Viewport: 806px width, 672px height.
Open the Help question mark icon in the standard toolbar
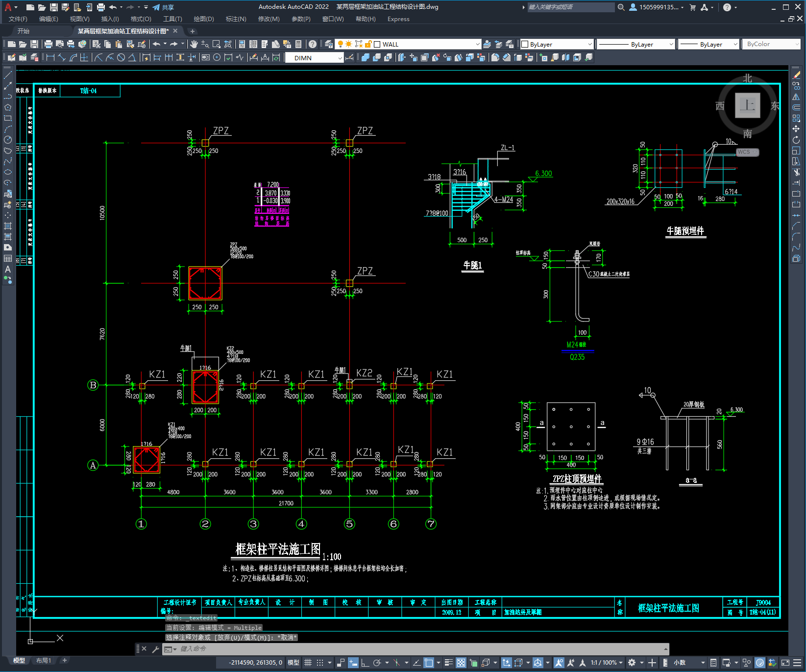coord(313,44)
